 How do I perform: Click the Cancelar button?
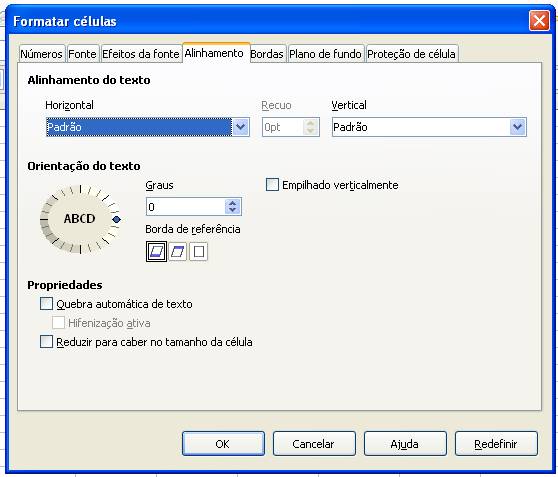314,444
